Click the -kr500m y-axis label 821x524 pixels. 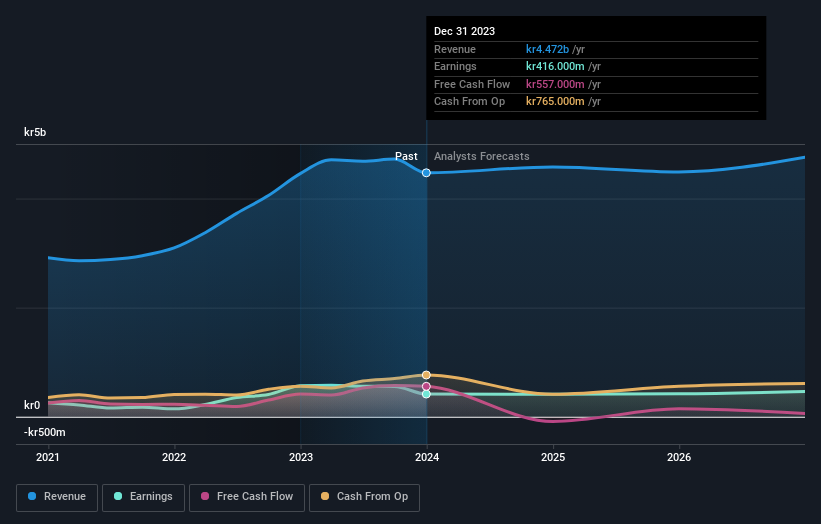(45, 432)
